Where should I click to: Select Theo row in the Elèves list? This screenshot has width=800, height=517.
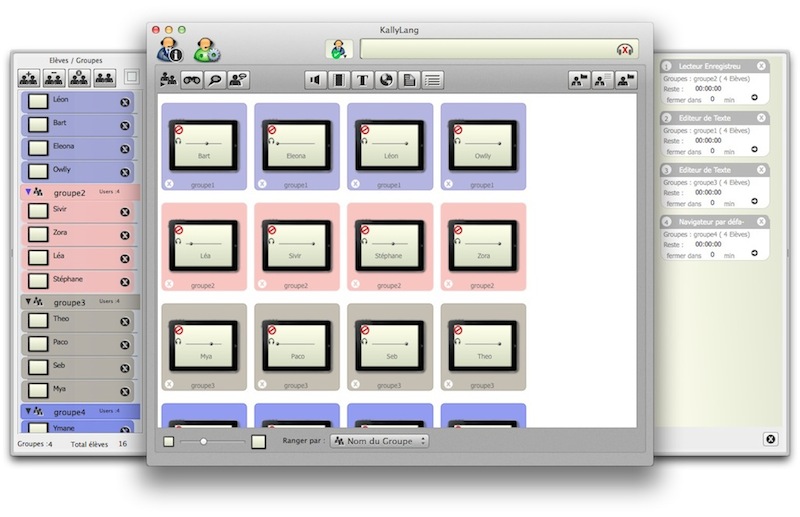pos(78,321)
